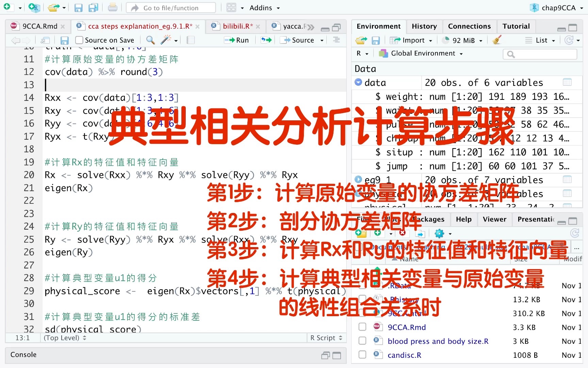Print the current file using the printer icon
The image size is (588, 368).
112,7
